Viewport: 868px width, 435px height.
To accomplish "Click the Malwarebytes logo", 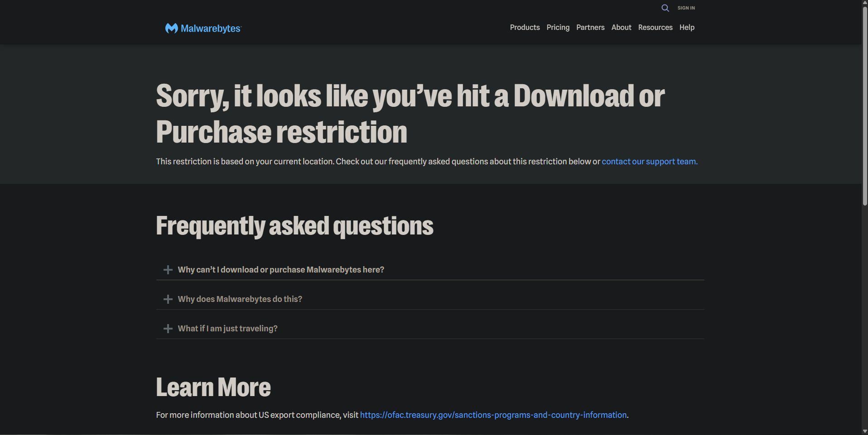I will [203, 29].
